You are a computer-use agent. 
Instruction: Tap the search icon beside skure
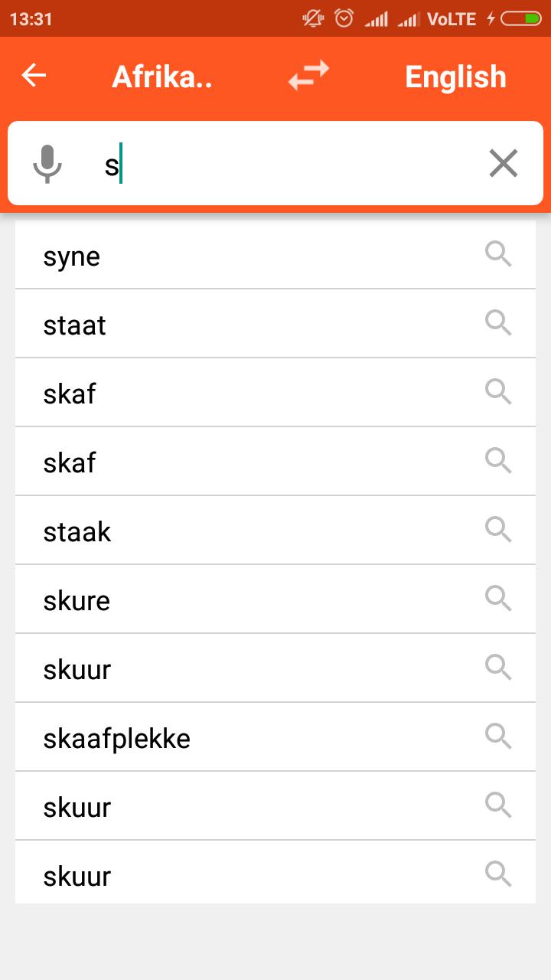[x=498, y=599]
